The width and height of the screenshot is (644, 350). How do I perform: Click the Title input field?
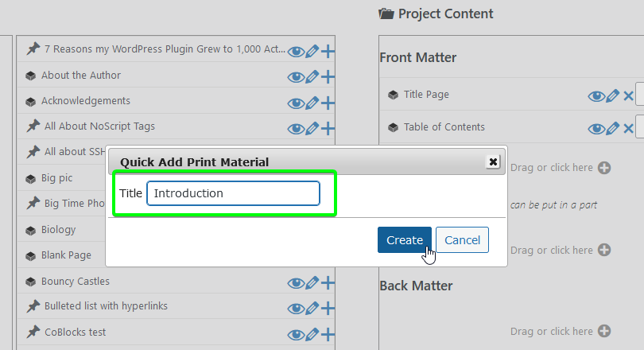tap(233, 193)
